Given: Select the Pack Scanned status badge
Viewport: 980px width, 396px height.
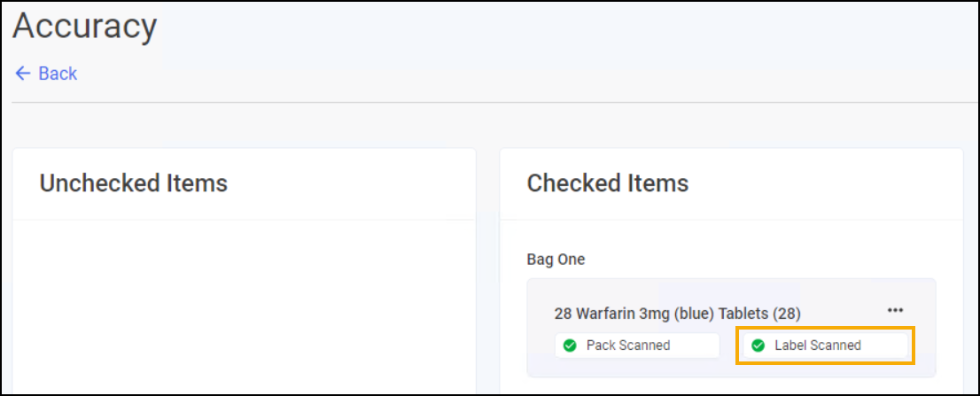Looking at the screenshot, I should coord(637,346).
